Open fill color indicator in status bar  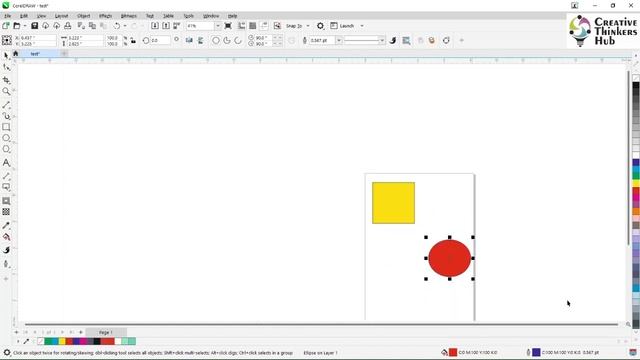453,352
